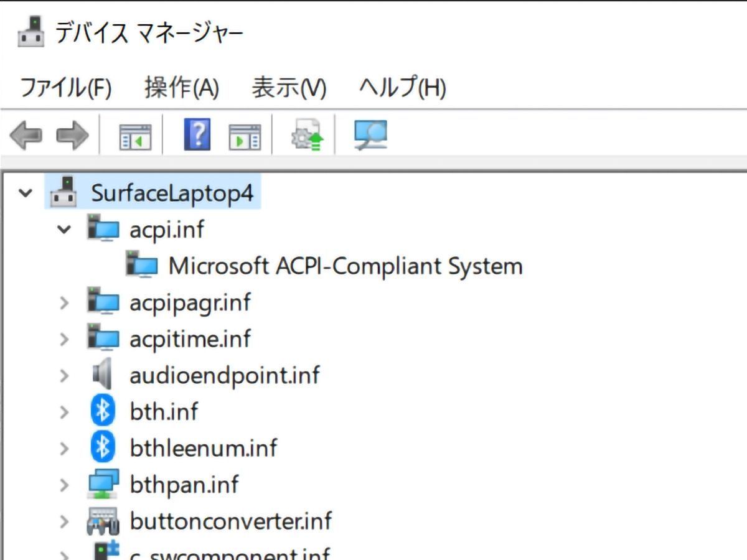Click the buttonconverter.inf keyboard icon
The width and height of the screenshot is (747, 560).
pos(103,521)
